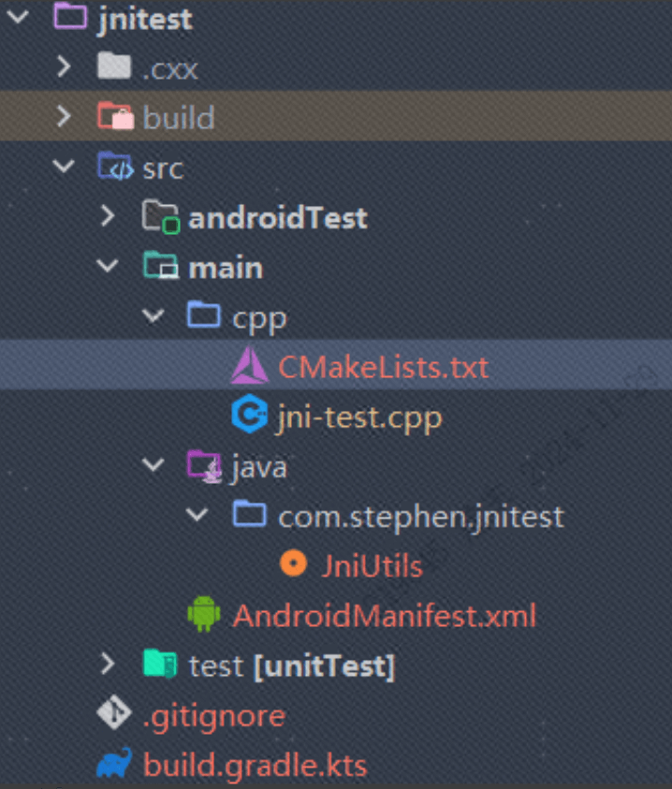Collapse the com.stephen.jnitest package

coord(197,515)
